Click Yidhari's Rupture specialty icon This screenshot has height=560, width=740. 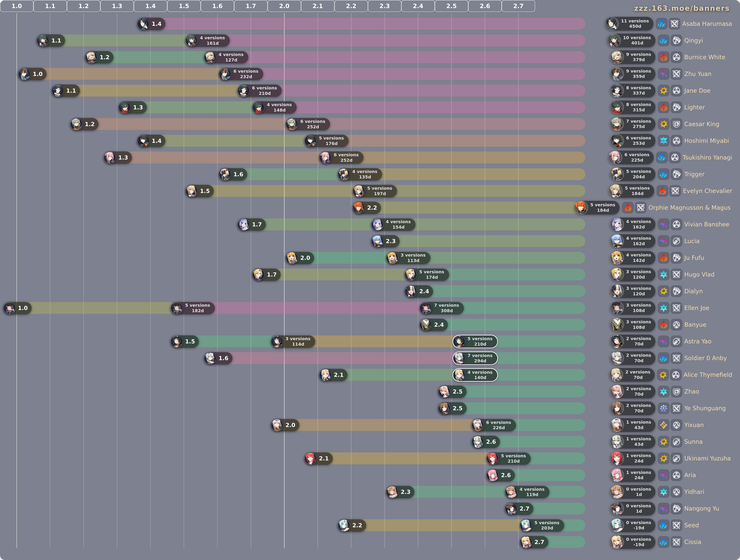pos(676,492)
